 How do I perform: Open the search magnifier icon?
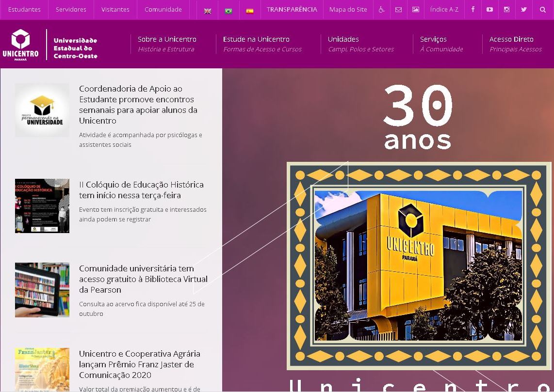pos(543,10)
